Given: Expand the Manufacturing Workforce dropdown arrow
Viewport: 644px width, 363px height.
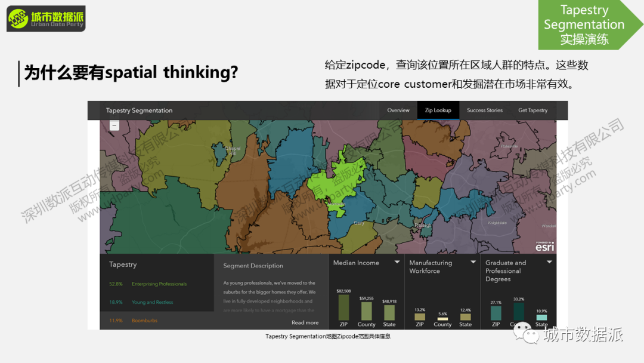Looking at the screenshot, I should click(473, 262).
